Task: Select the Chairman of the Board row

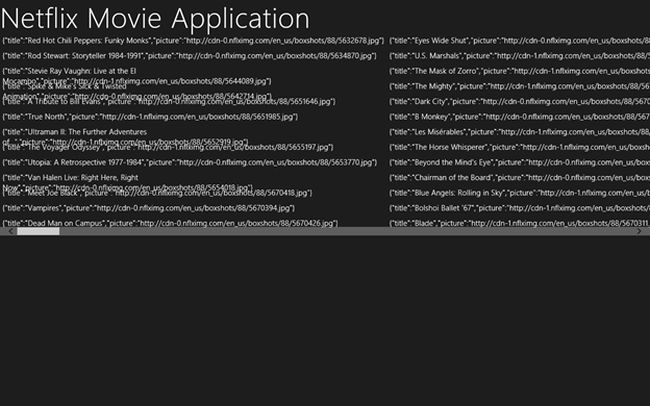Action: point(519,177)
